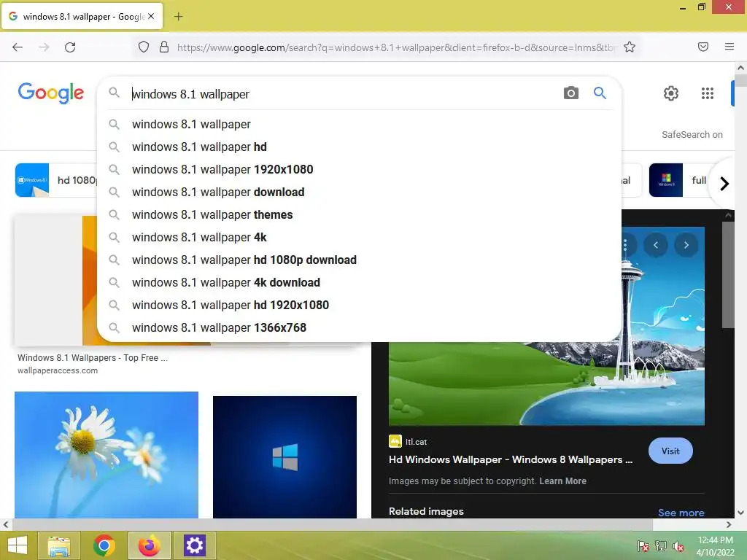Open the wallpaperaccess.com source text

(x=58, y=370)
